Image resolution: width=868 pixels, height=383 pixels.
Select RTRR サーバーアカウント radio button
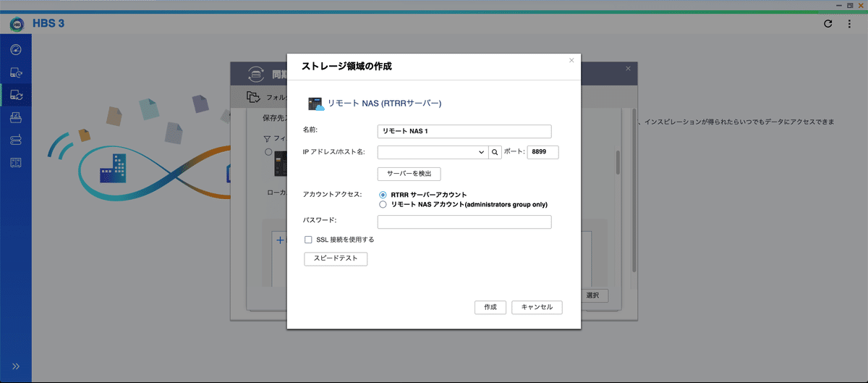point(383,195)
